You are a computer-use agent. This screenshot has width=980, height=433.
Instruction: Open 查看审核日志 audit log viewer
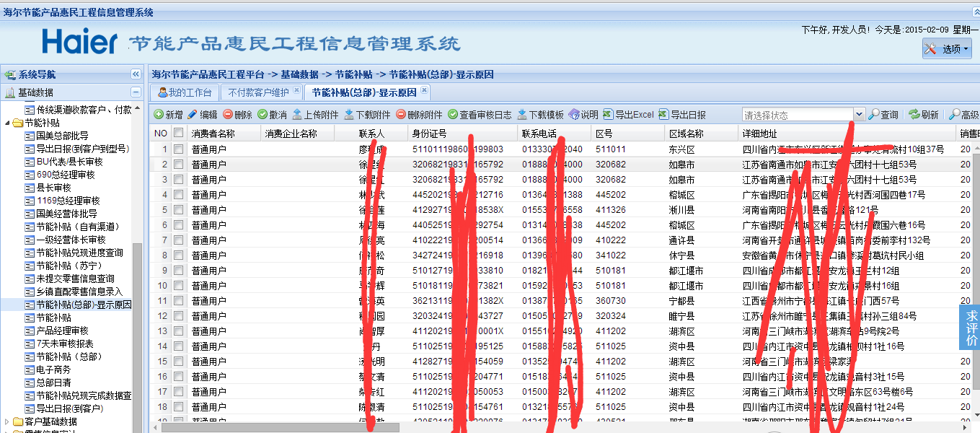pos(480,115)
